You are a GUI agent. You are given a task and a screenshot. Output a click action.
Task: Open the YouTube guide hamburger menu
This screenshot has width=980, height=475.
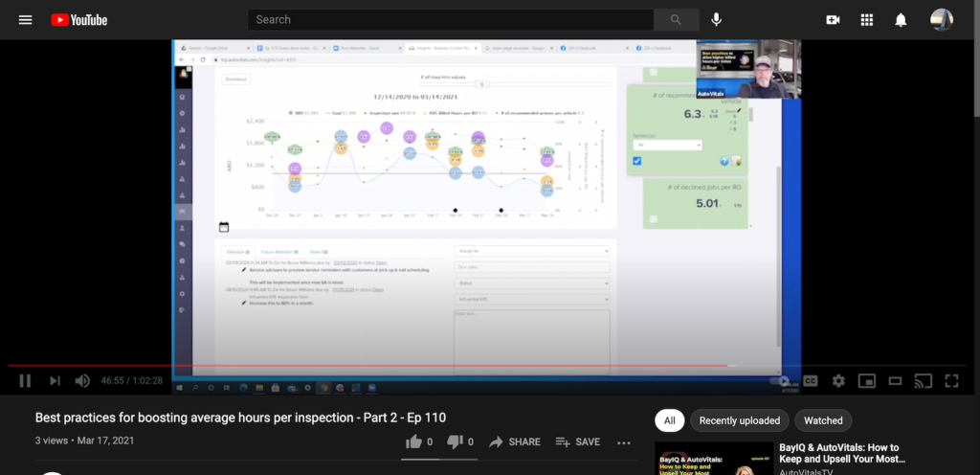(x=25, y=19)
